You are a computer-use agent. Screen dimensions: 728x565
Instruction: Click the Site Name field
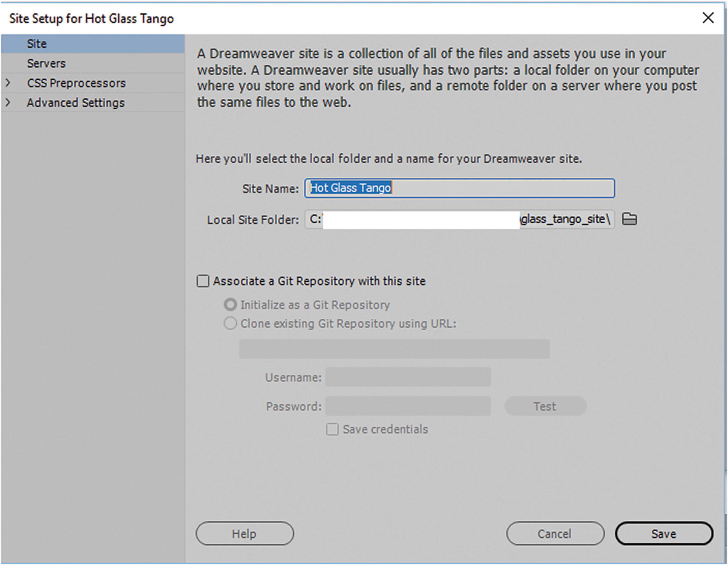coord(460,188)
